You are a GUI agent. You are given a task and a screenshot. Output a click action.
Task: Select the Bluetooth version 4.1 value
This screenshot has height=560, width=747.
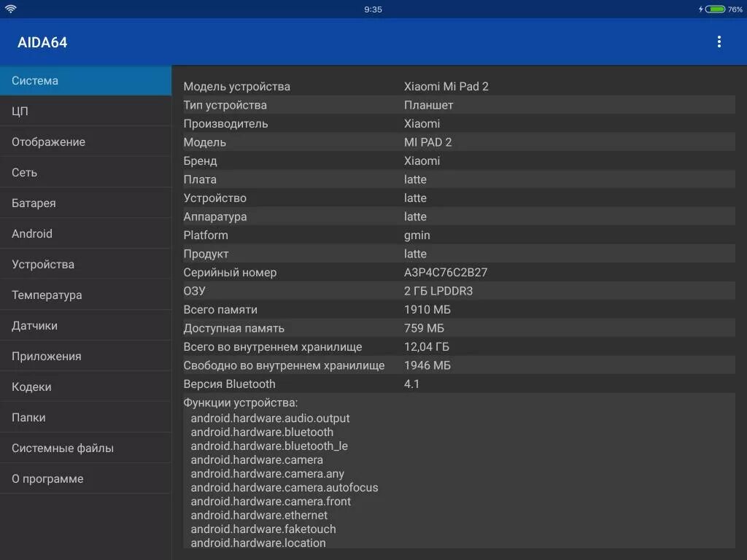(411, 384)
